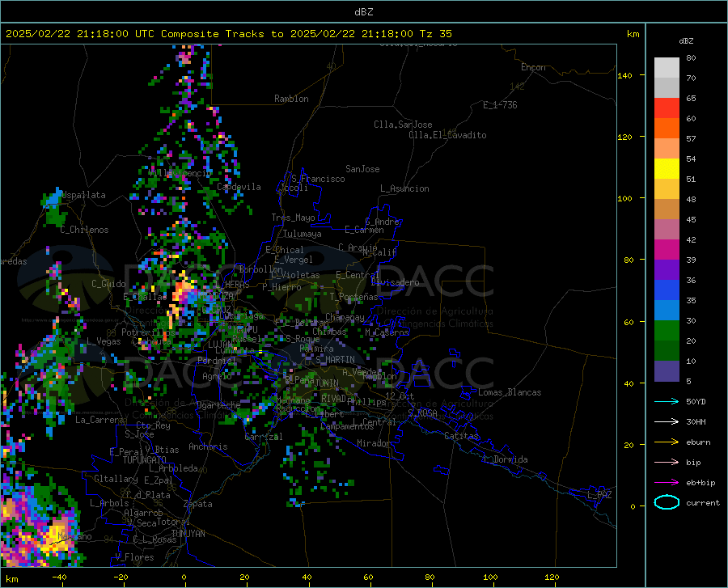Click the 'Zapata' map label

pos(198,504)
